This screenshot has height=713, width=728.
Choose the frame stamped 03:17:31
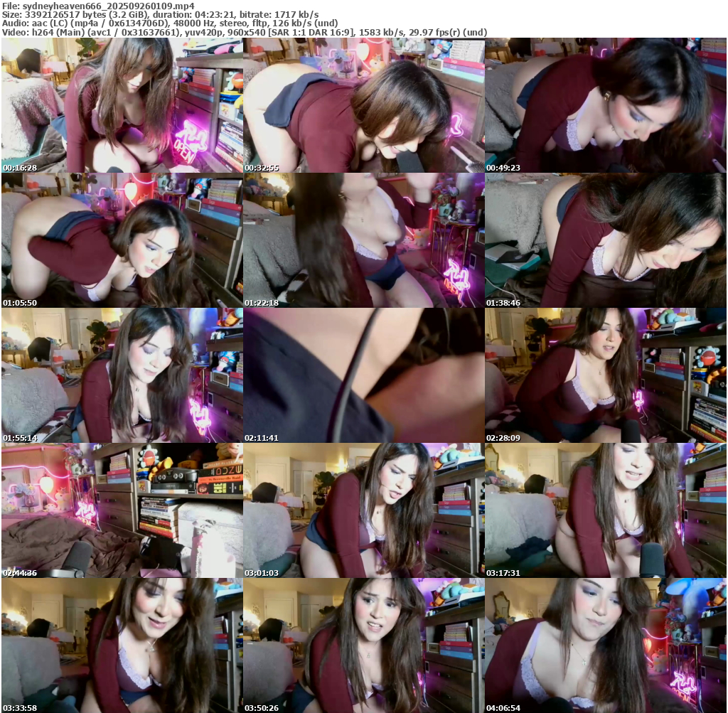coord(606,510)
